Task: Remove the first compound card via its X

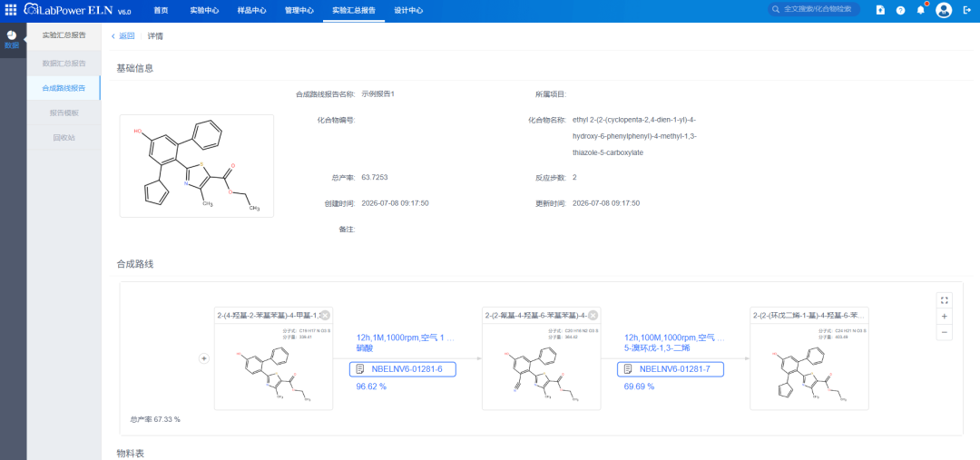Action: [x=325, y=316]
